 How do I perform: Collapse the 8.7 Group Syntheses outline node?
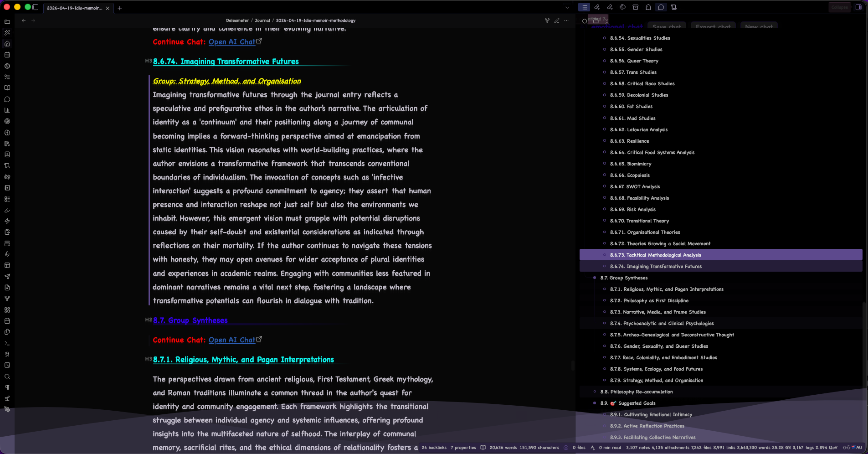[x=595, y=278]
